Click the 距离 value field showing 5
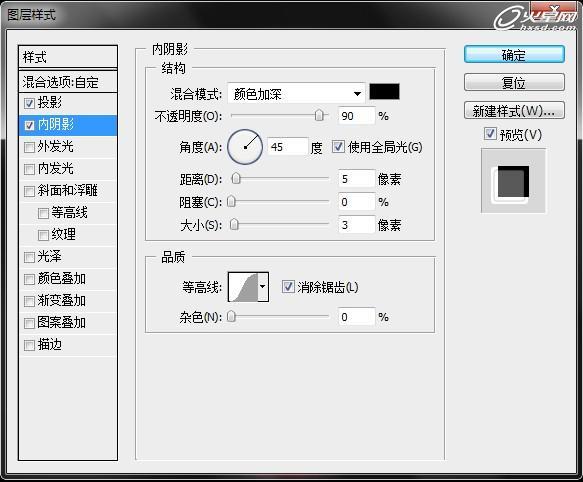 356,179
